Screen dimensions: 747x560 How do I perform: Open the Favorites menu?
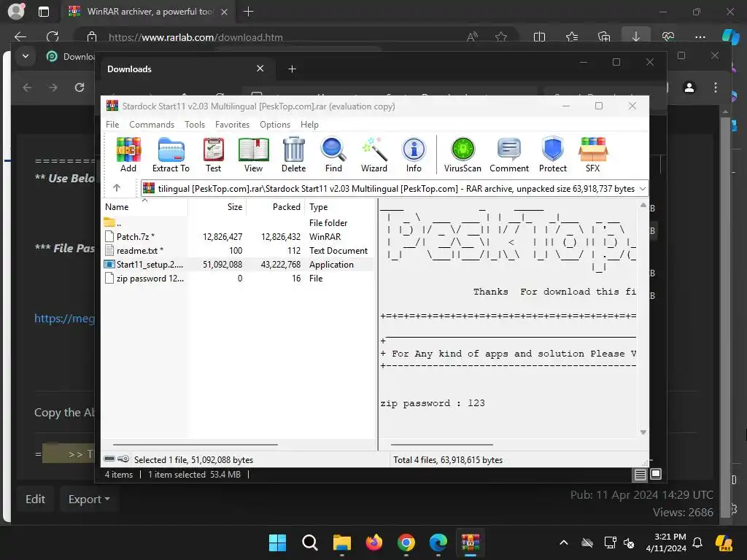[x=232, y=124]
